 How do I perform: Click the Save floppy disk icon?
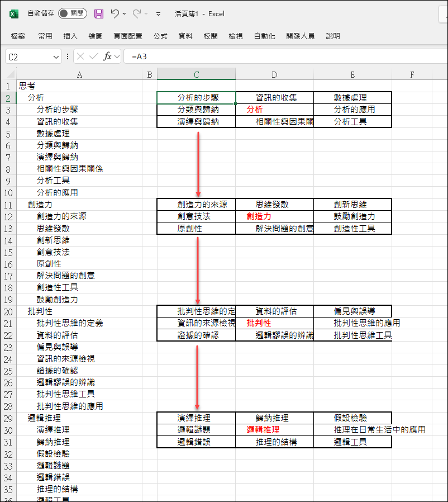coord(98,14)
